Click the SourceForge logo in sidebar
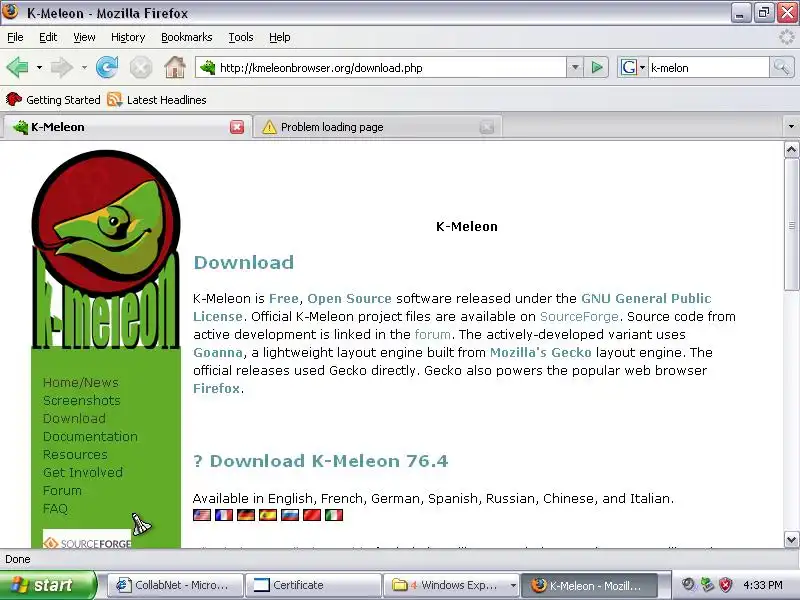The height and width of the screenshot is (600, 800). pos(87,540)
